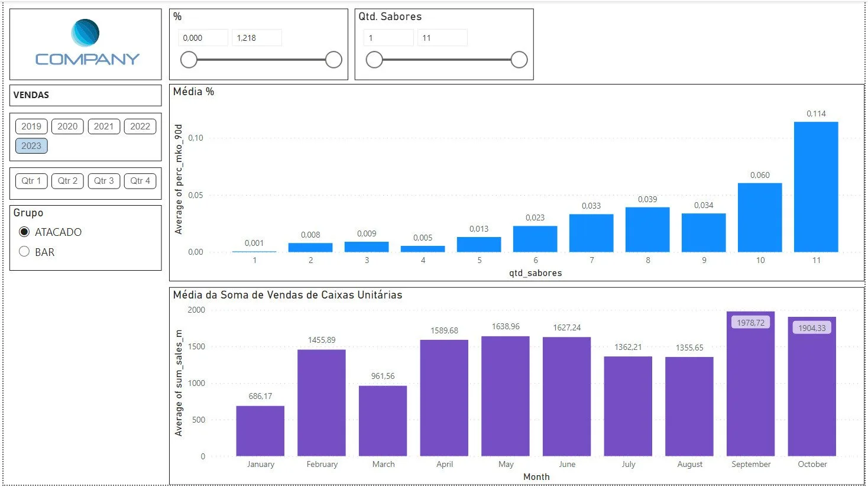The width and height of the screenshot is (868, 490).
Task: Click the January bar in sales chart
Action: (x=260, y=430)
